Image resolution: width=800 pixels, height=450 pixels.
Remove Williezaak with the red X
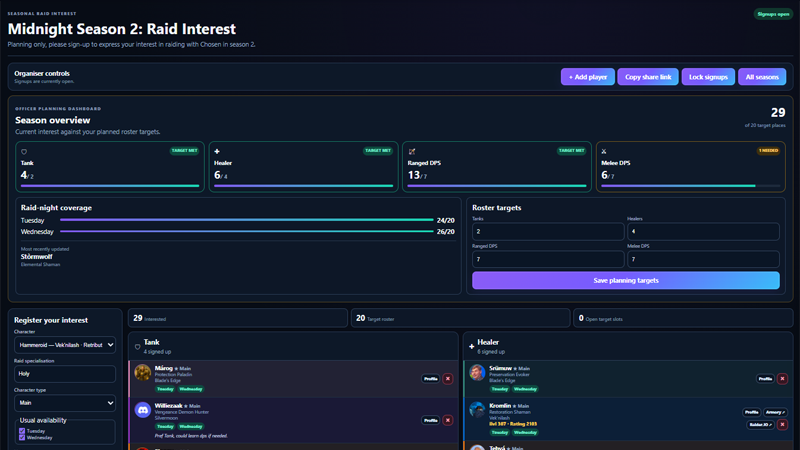(447, 420)
